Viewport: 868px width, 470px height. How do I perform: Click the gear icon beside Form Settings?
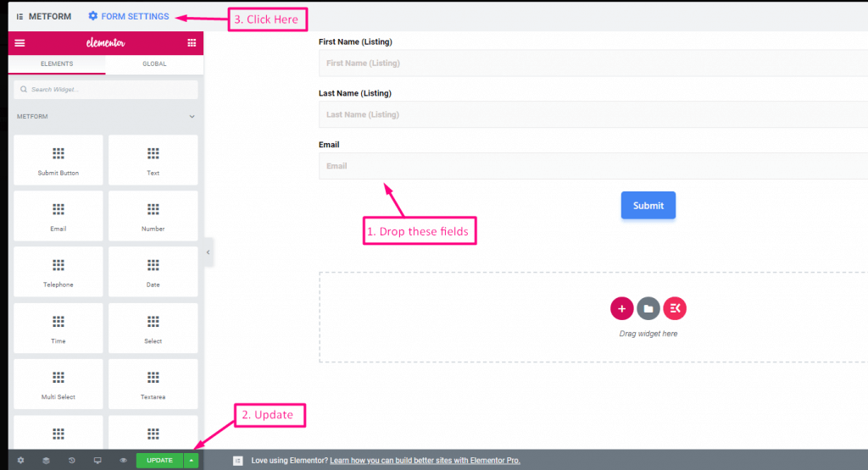(x=93, y=16)
